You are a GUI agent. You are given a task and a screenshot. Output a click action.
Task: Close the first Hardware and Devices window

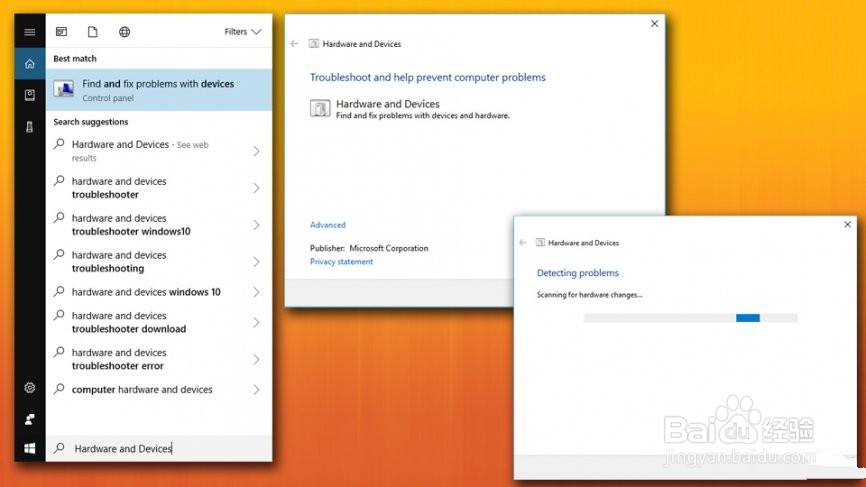click(x=654, y=24)
